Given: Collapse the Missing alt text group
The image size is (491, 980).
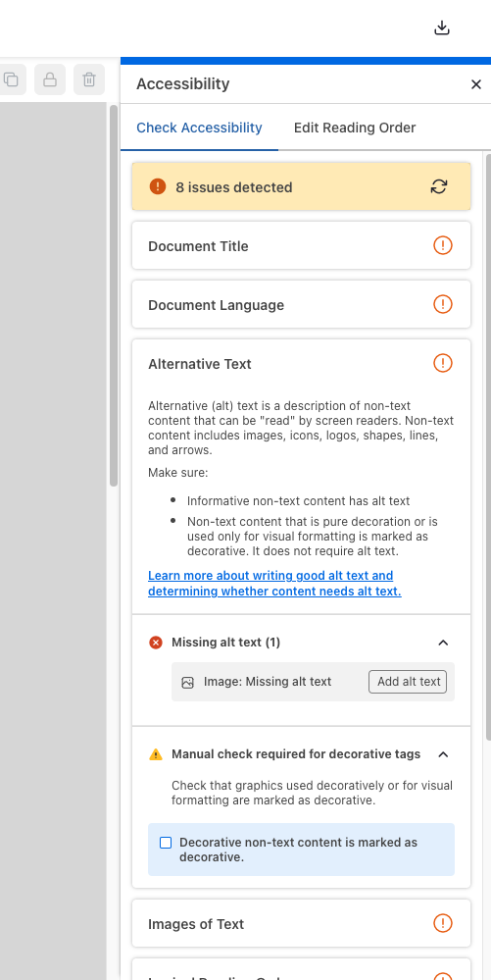Looking at the screenshot, I should (x=444, y=643).
